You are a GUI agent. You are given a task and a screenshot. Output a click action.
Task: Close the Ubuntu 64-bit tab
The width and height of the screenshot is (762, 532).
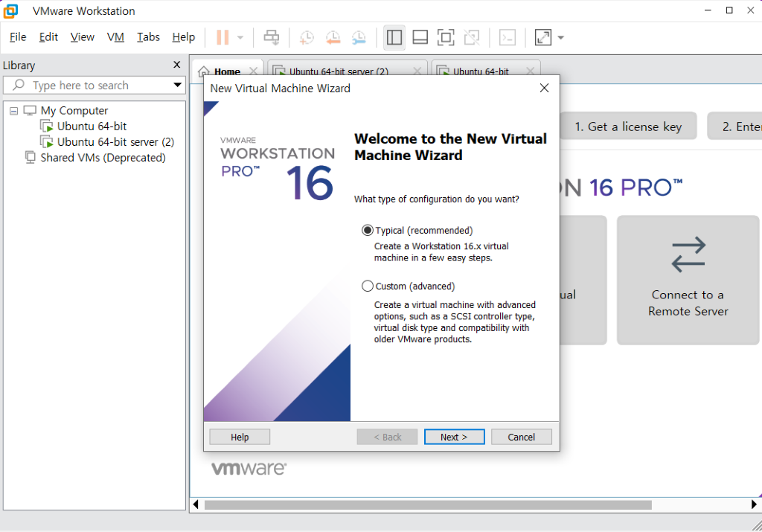(x=530, y=71)
